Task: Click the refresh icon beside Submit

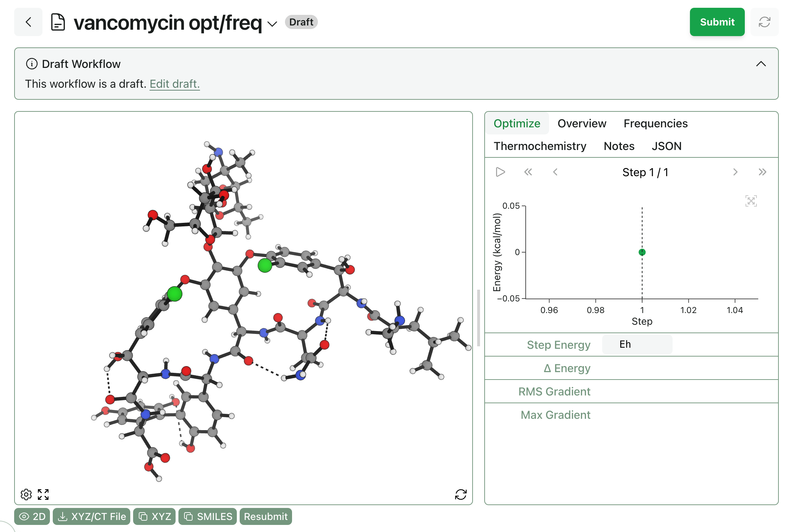Action: point(764,22)
